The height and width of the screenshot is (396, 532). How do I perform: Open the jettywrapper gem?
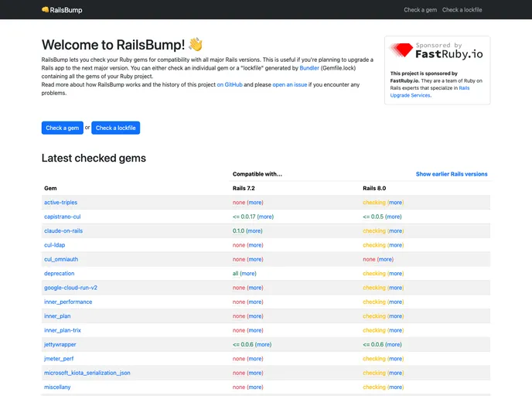tap(60, 344)
